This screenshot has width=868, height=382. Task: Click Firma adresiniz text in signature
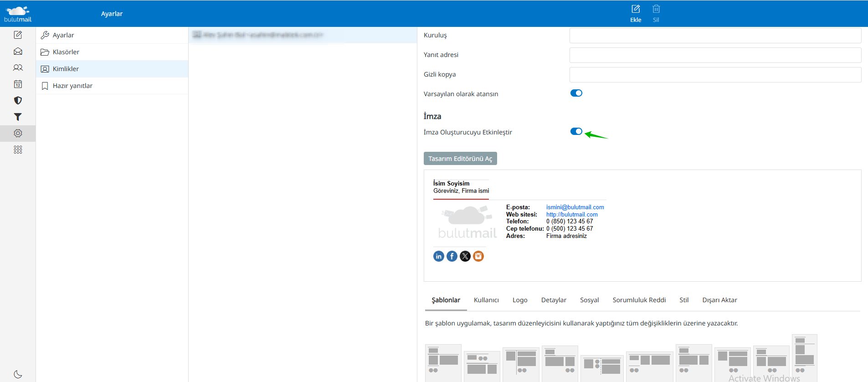coord(566,236)
